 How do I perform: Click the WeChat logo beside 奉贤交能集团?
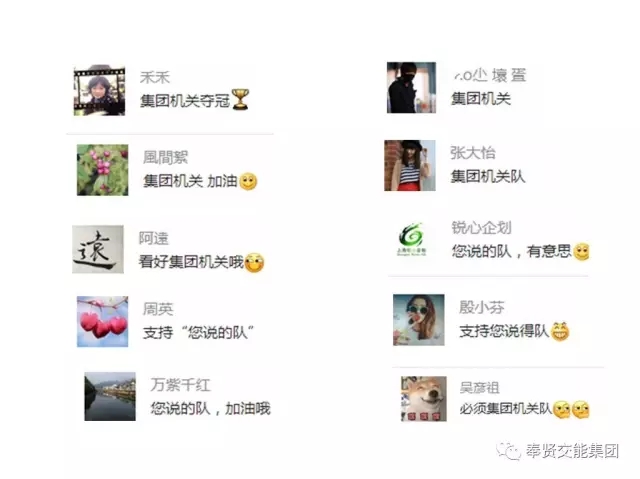coord(508,451)
